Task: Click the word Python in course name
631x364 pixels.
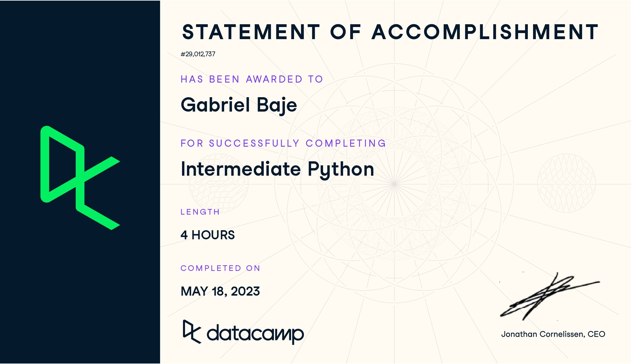Action: click(341, 170)
